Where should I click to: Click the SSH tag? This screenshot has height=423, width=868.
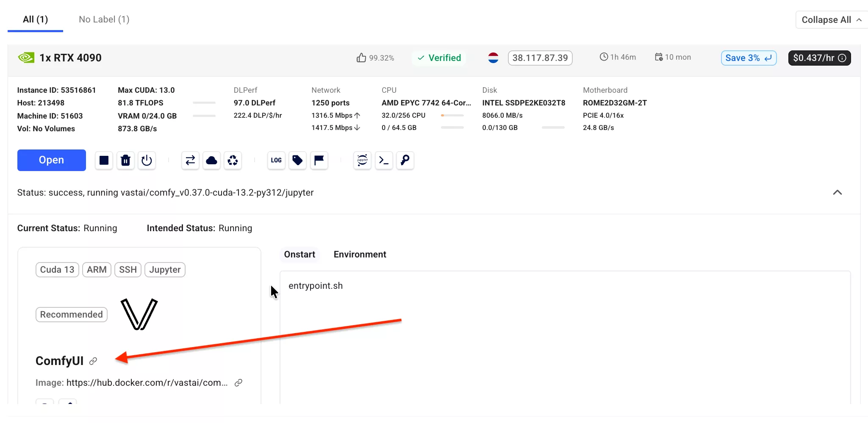click(128, 270)
